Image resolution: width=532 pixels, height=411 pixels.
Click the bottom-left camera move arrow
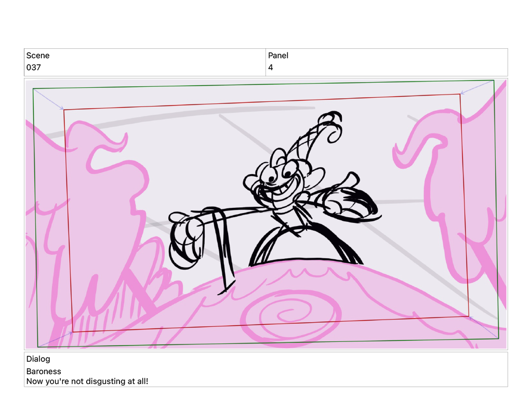coord(55,339)
